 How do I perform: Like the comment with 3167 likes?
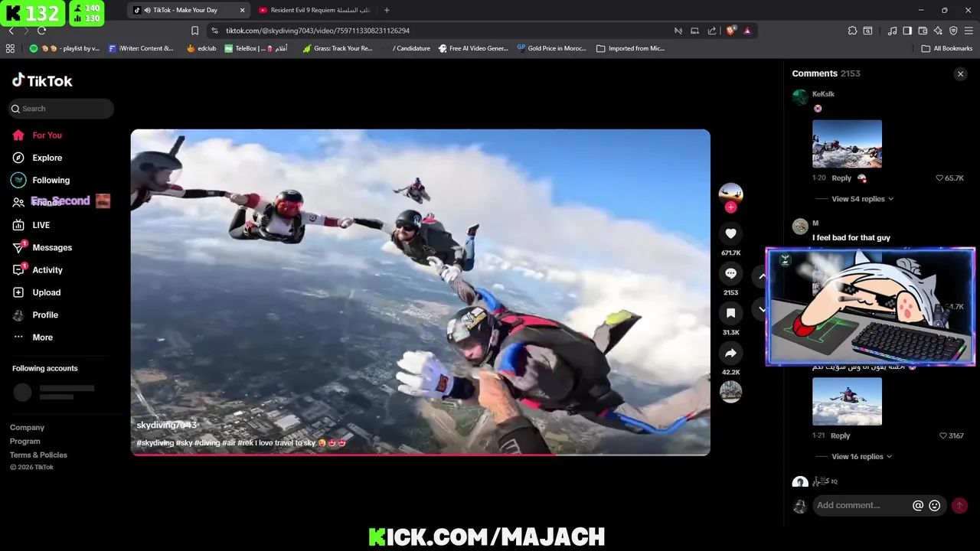coord(943,436)
